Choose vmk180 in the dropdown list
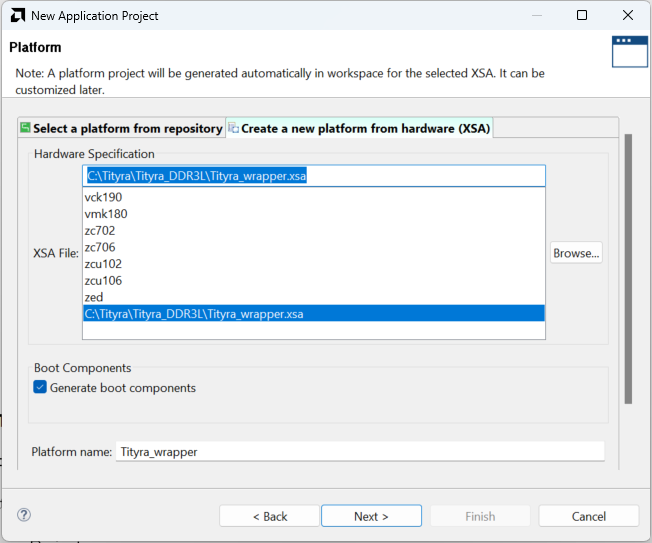The height and width of the screenshot is (543, 652). point(106,214)
